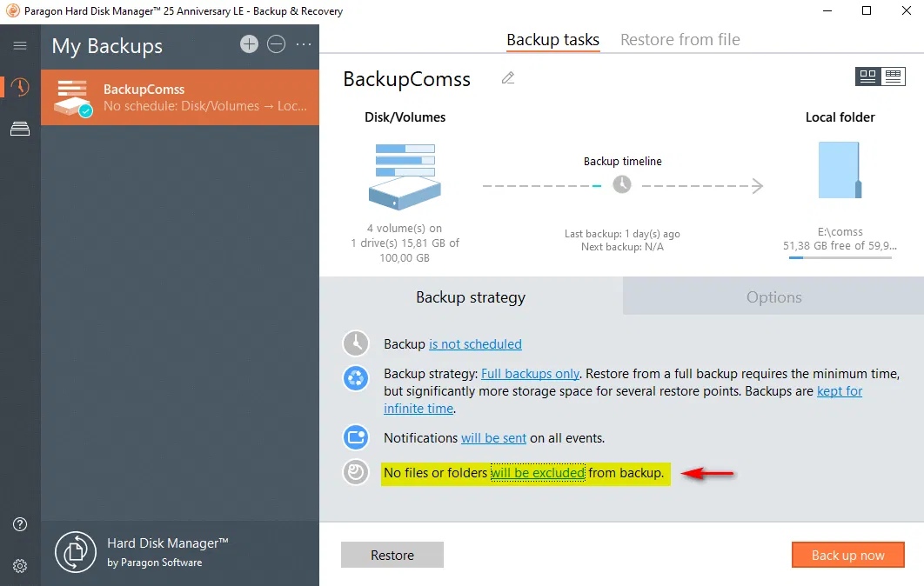Click the schedule clock icon

coord(356,343)
